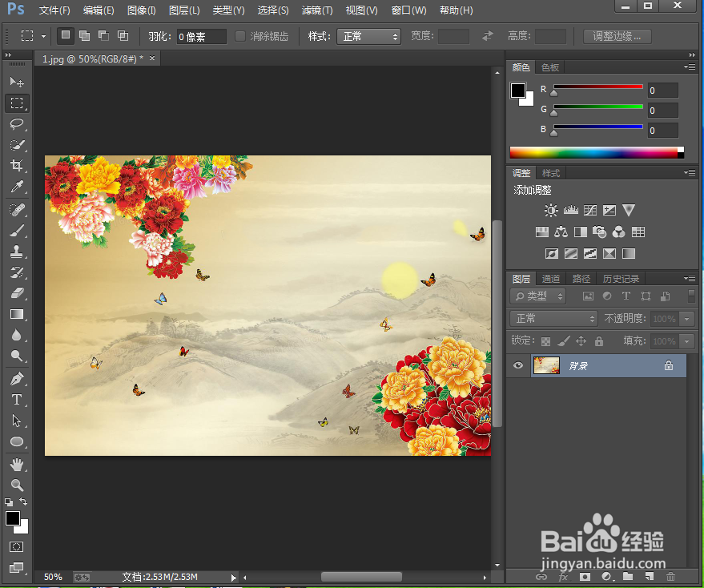Add a layer mask
This screenshot has width=704, height=588.
click(x=585, y=576)
